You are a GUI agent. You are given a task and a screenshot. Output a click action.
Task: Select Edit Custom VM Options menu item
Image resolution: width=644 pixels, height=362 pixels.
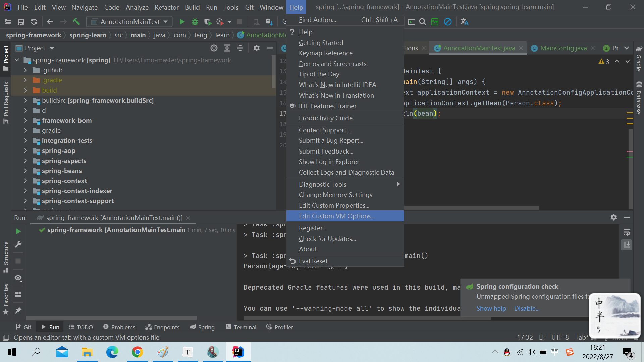pyautogui.click(x=336, y=216)
